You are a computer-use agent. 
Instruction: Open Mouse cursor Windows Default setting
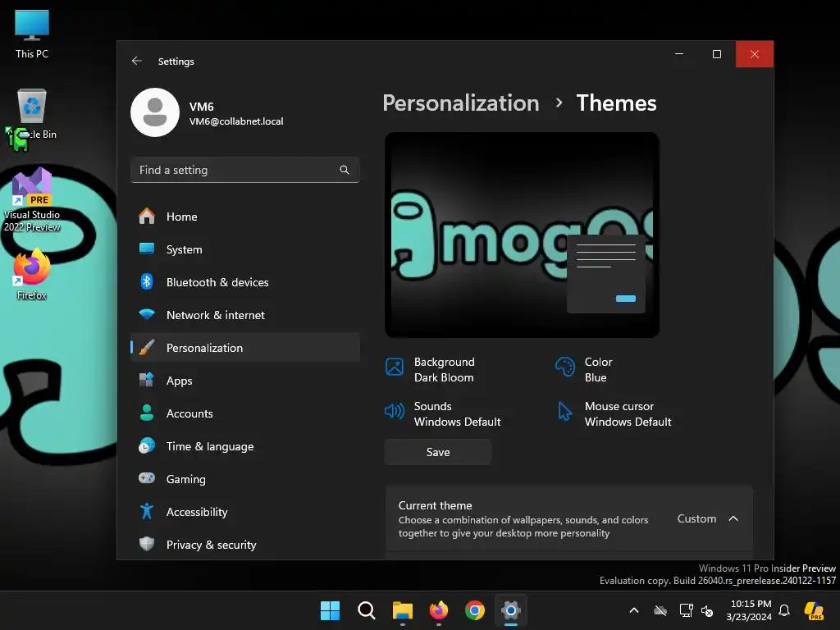pyautogui.click(x=614, y=413)
